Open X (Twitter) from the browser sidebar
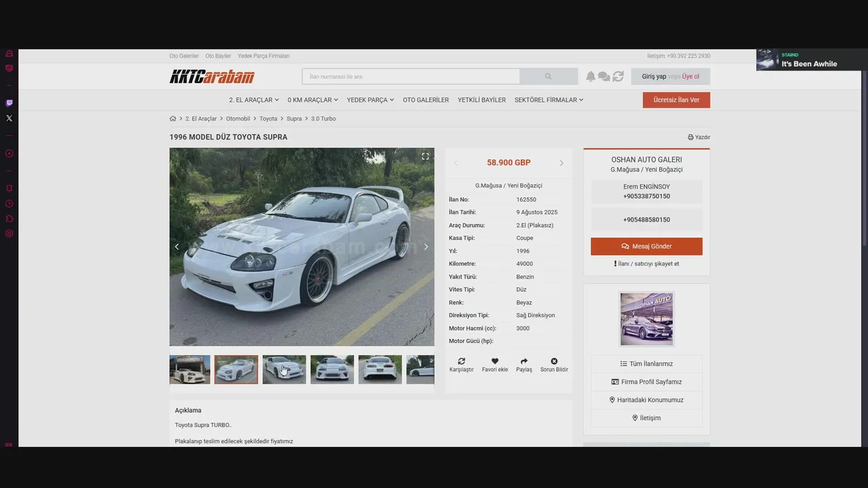This screenshot has height=488, width=868. click(9, 118)
